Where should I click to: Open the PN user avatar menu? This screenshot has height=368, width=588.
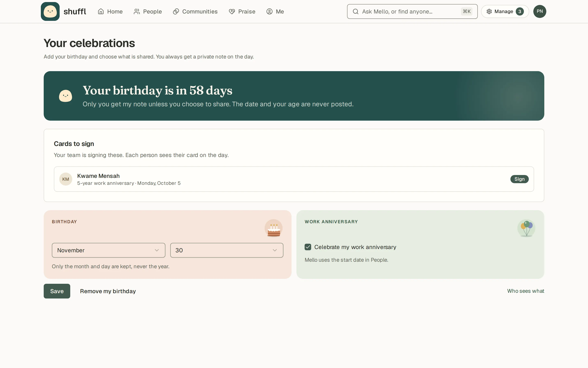click(540, 11)
